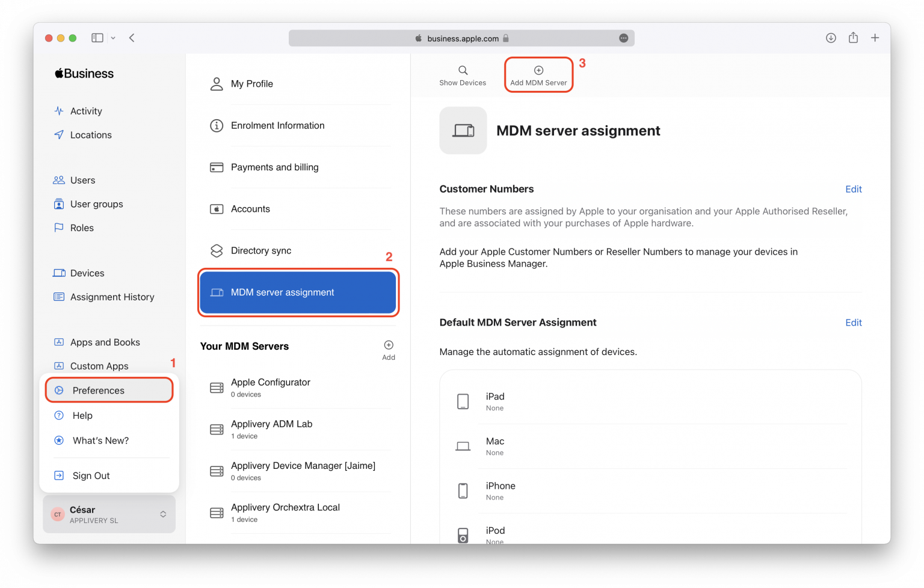Open the Safari sidebar dropdown arrow
This screenshot has width=924, height=588.
point(114,37)
